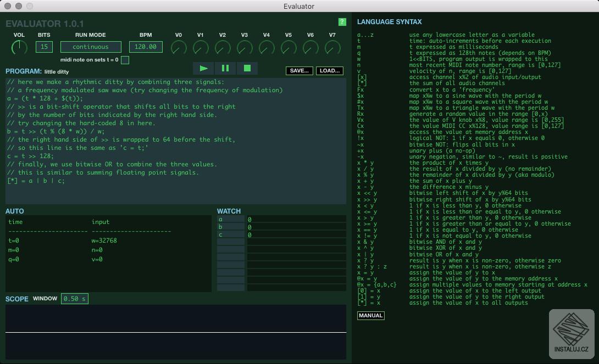This screenshot has width=599, height=364.
Task: Click the BITS value field showing 15
Action: click(44, 47)
